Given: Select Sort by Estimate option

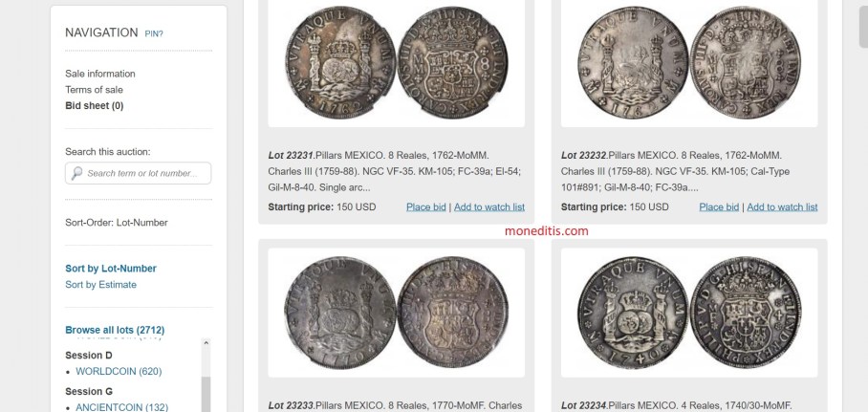Looking at the screenshot, I should 100,285.
